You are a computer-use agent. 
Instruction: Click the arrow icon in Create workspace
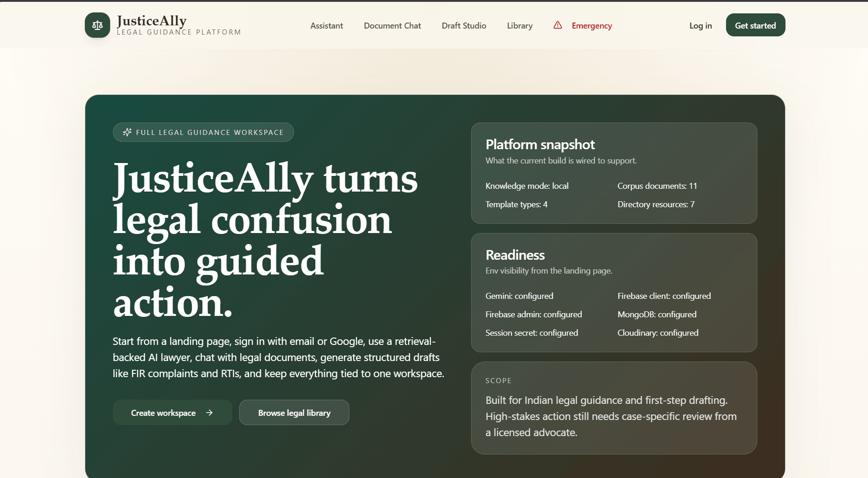(209, 413)
